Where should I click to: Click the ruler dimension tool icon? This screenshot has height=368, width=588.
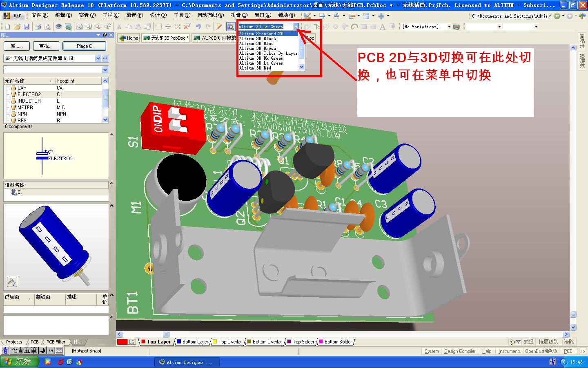[x=352, y=16]
